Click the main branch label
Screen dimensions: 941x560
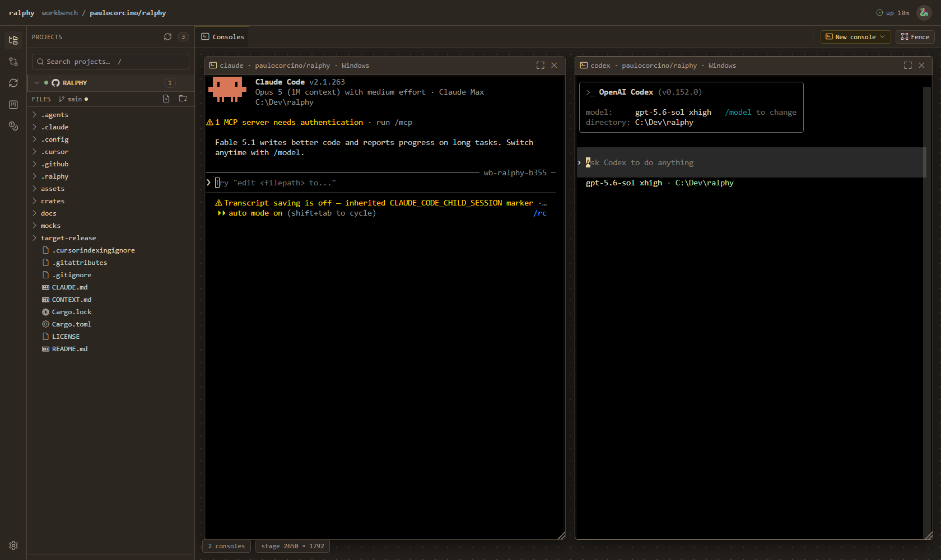click(x=74, y=99)
